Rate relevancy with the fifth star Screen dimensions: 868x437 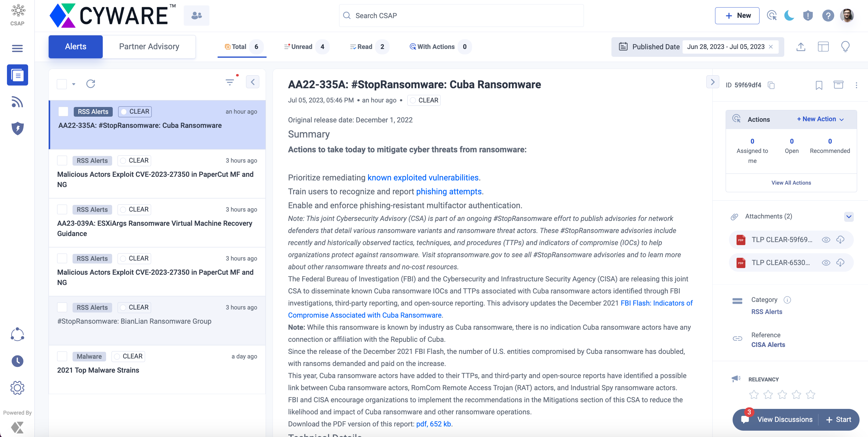point(810,395)
